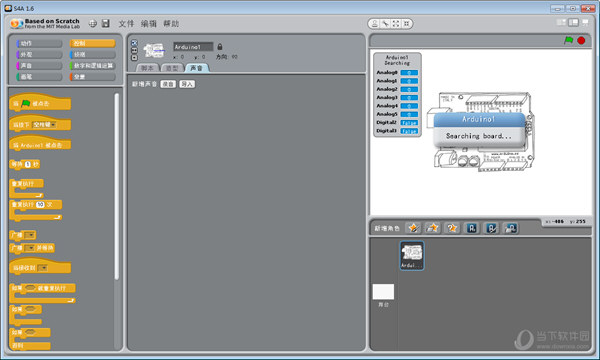
Task: Click the when Arduino1 clicked hat block
Action: point(40,144)
